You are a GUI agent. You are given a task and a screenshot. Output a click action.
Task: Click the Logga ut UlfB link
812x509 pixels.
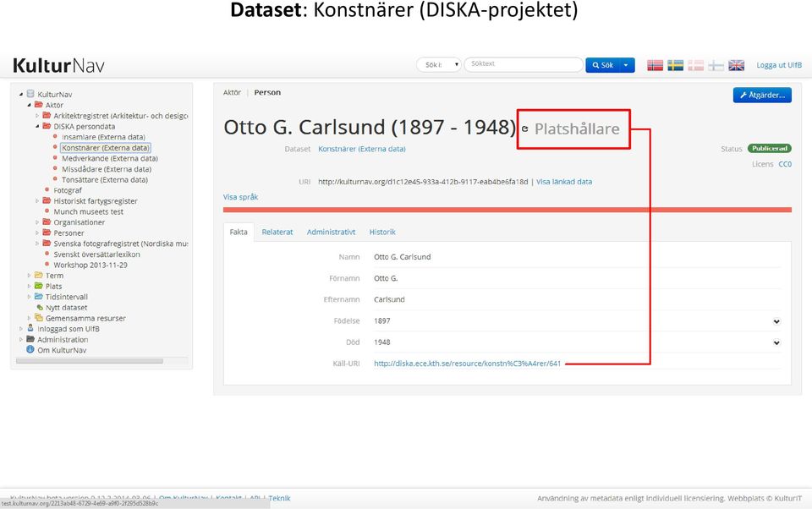click(x=779, y=65)
